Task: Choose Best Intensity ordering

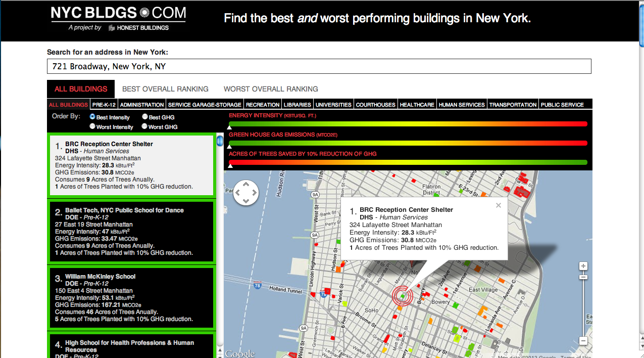Action: pyautogui.click(x=92, y=117)
